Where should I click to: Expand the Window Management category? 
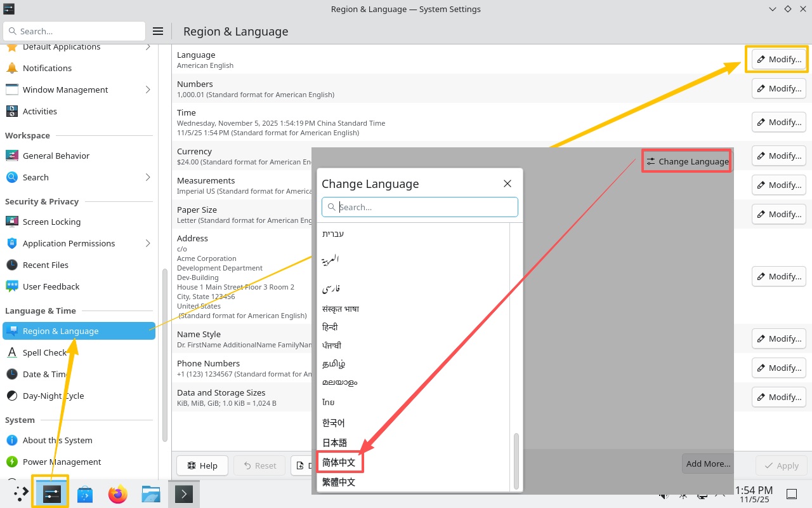148,90
